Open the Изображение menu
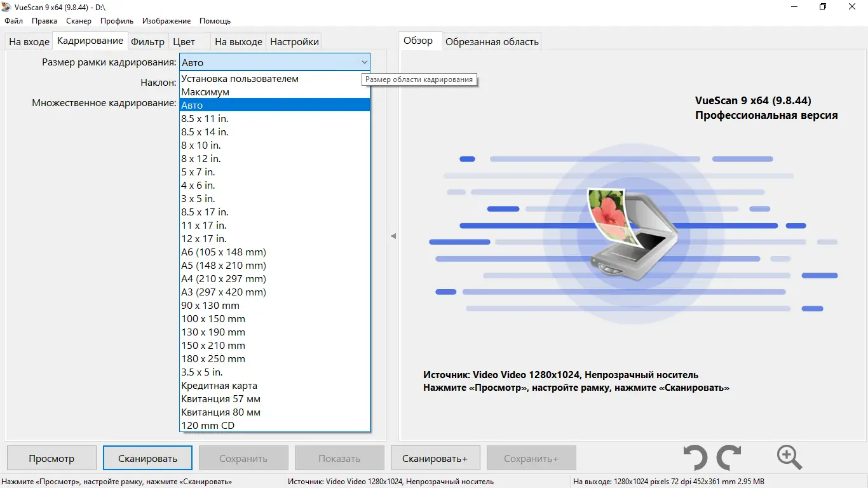Image resolution: width=868 pixels, height=488 pixels. pos(166,21)
